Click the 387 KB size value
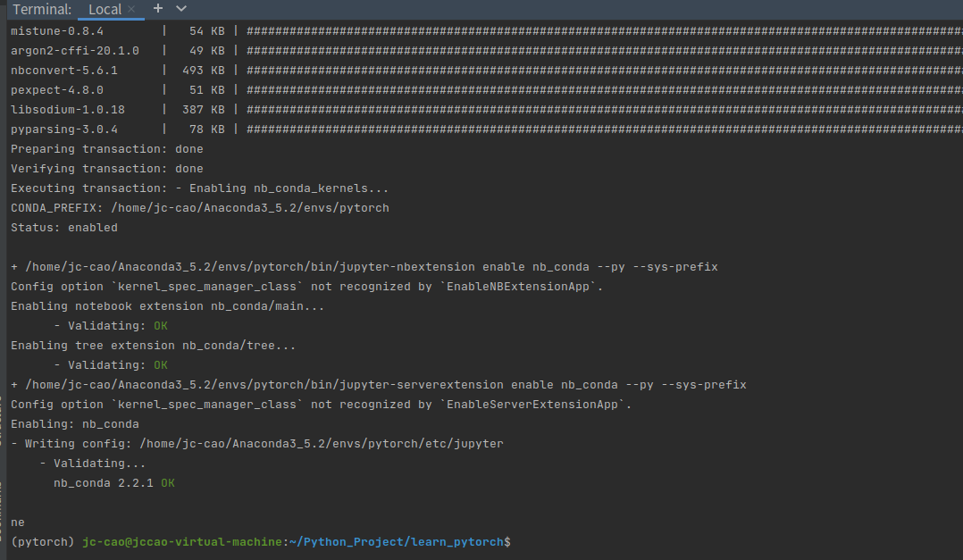This screenshot has height=560, width=963. [x=204, y=109]
